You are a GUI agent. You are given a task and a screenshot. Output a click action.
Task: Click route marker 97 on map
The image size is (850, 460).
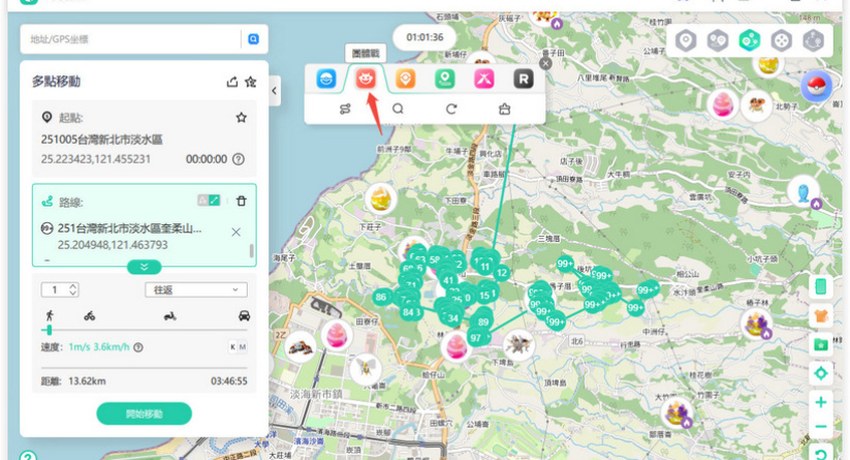coord(475,338)
